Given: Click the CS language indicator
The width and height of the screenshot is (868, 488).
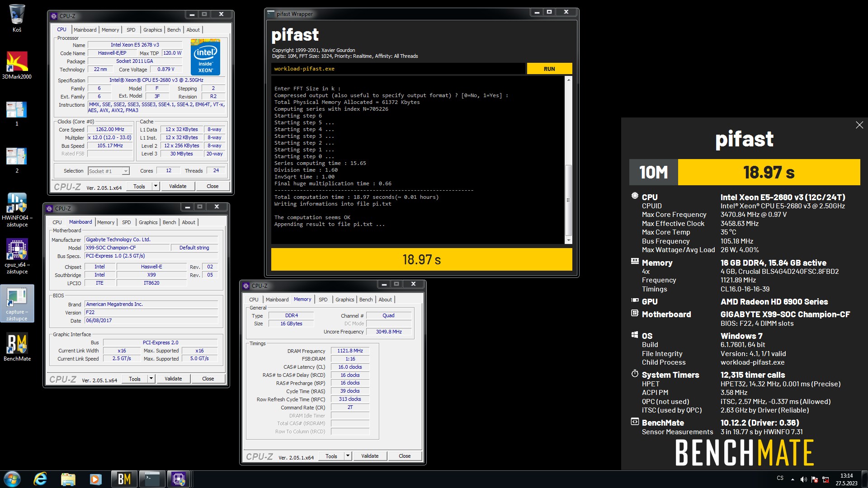Looking at the screenshot, I should click(780, 478).
